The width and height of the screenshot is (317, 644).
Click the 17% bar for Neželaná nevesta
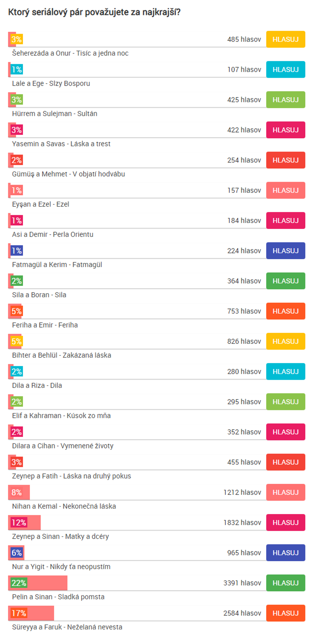[31, 613]
